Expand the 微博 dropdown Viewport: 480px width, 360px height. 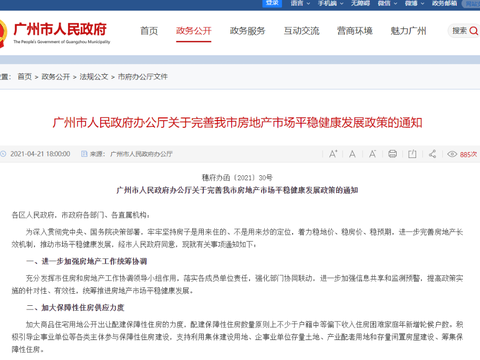(414, 3)
